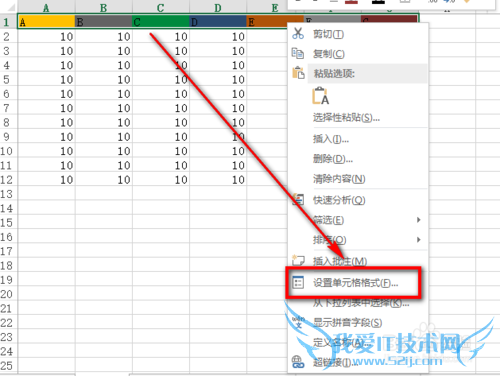Select row 13 header
This screenshot has height=376, width=500.
coord(8,194)
